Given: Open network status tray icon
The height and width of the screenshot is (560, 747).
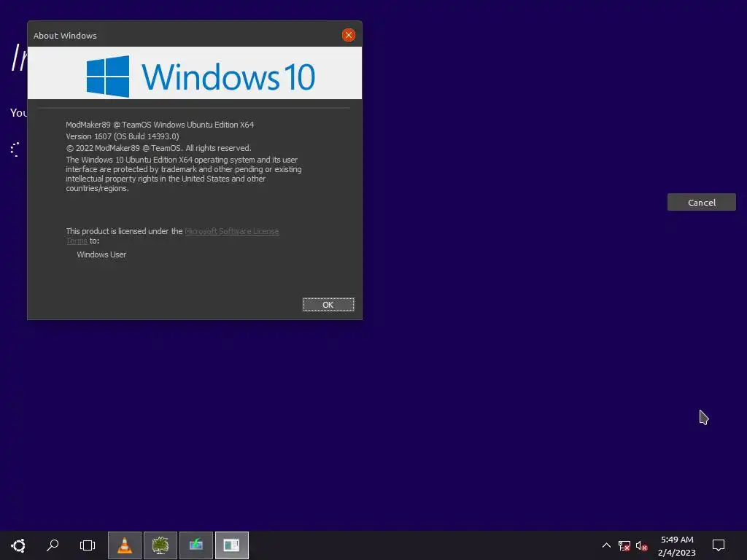Looking at the screenshot, I should tap(624, 545).
